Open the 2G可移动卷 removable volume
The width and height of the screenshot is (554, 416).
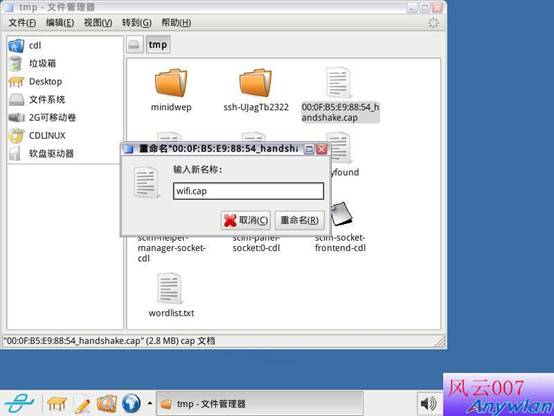42,118
